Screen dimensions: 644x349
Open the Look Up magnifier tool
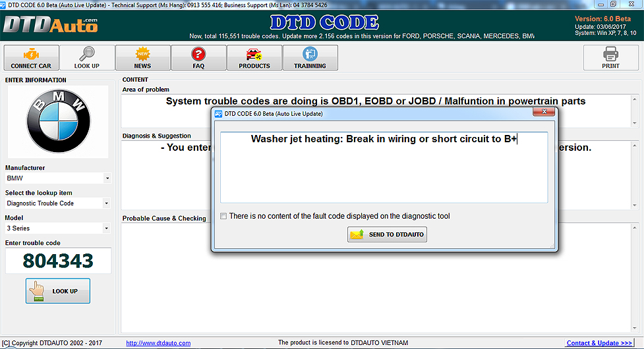86,58
